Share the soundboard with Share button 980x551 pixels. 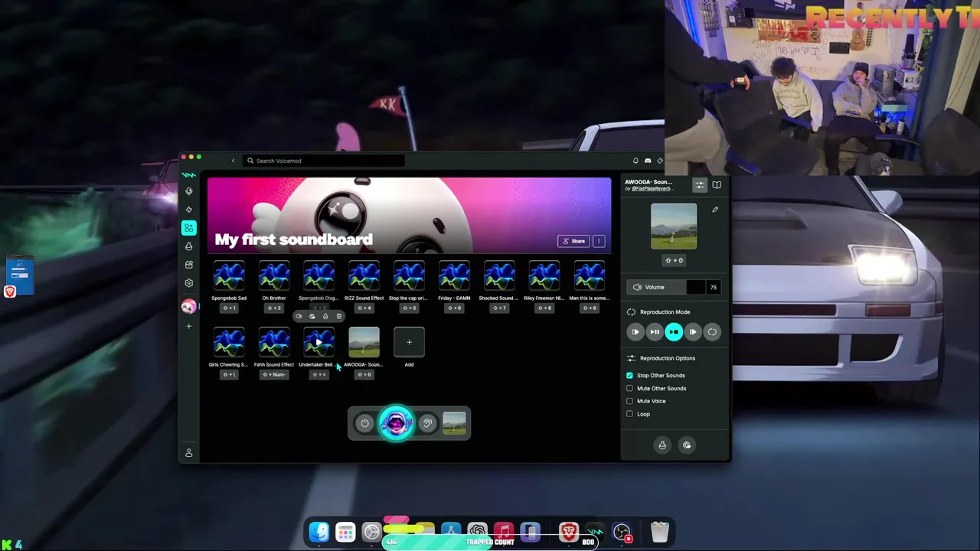pos(573,241)
